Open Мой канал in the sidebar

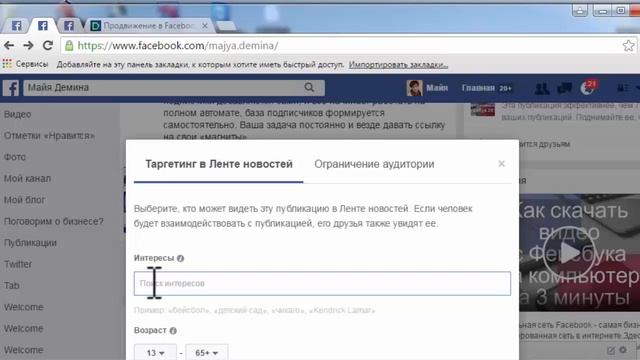[x=27, y=178]
